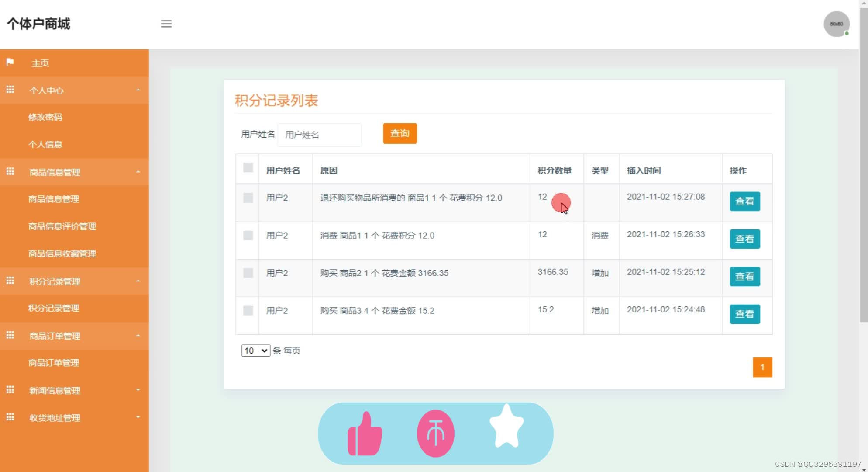Click the orange 查询 button
This screenshot has height=472, width=868.
coord(400,133)
